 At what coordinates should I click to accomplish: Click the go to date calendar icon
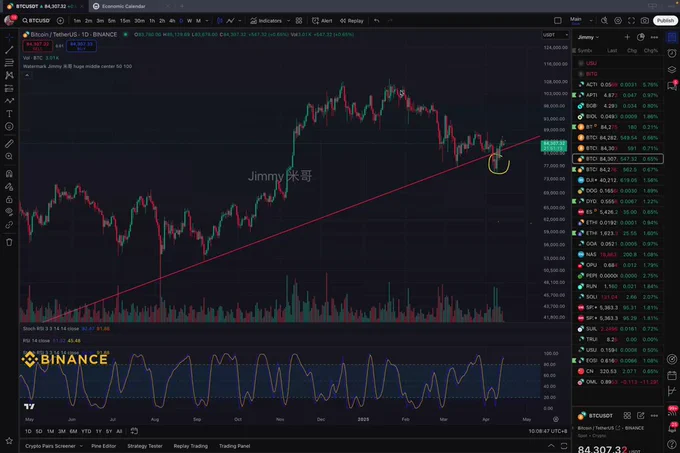pyautogui.click(x=134, y=431)
